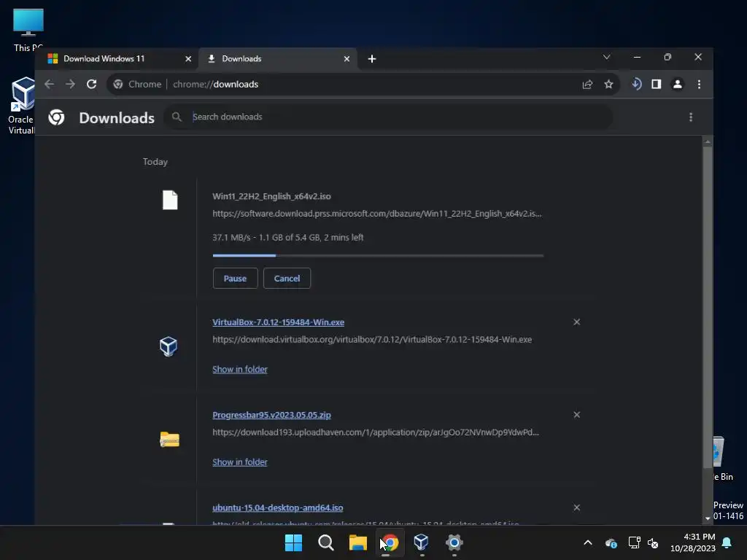Open Progressbar95.v2023.05.05.zip link

click(271, 415)
